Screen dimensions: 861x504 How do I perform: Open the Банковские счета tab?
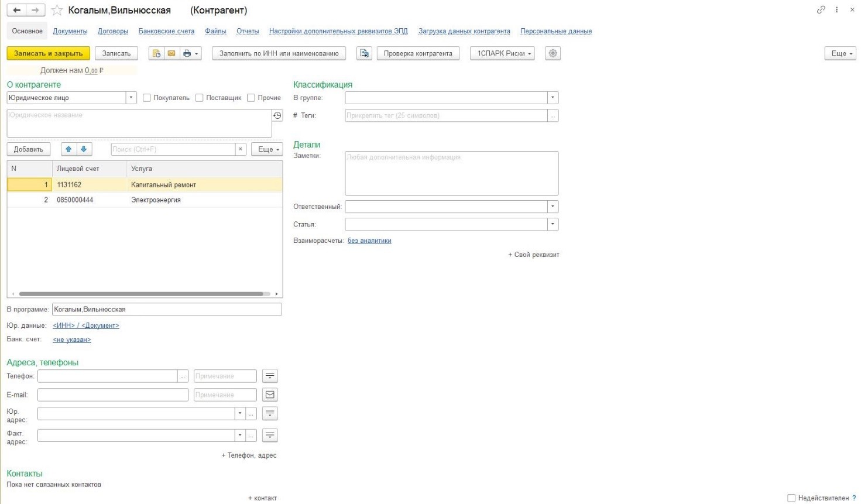pyautogui.click(x=166, y=31)
